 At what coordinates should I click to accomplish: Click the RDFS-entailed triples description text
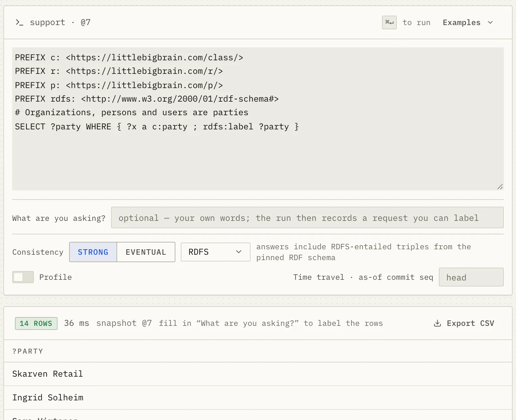pyautogui.click(x=364, y=252)
